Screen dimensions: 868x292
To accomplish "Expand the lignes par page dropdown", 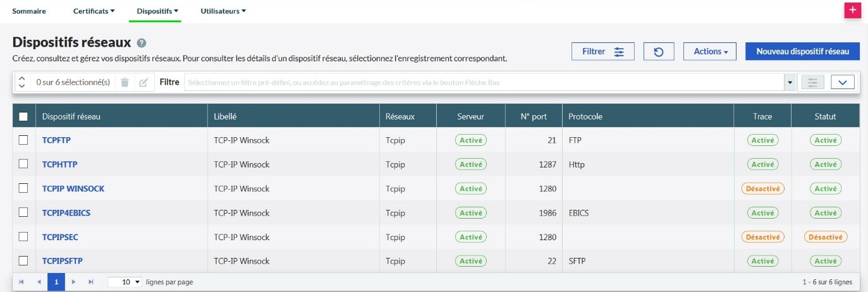I will pos(125,282).
